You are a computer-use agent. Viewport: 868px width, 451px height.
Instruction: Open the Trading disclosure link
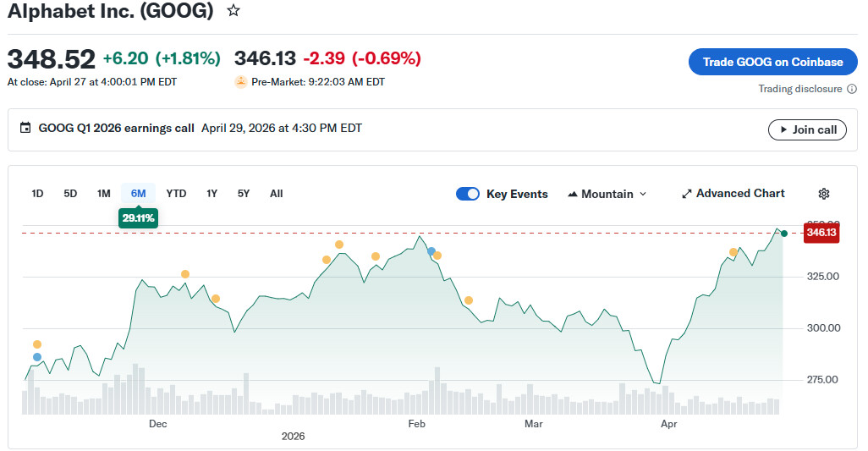tap(799, 89)
